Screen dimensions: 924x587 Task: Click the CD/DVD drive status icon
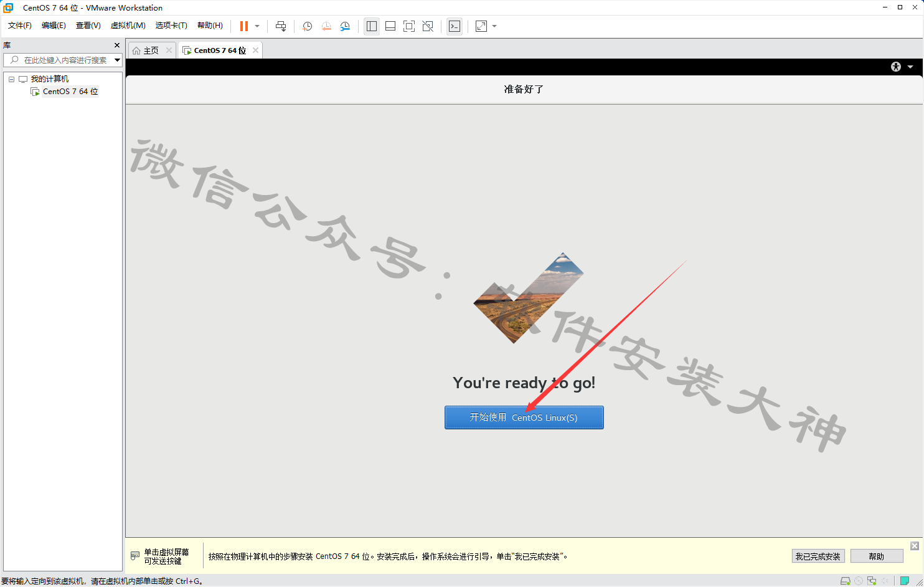[x=859, y=581]
